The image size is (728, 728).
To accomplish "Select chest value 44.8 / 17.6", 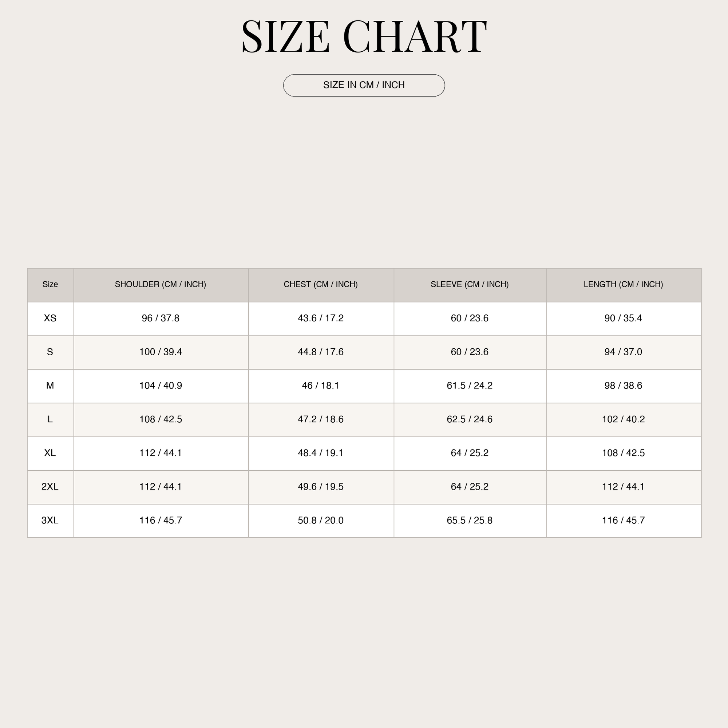I will tap(321, 352).
